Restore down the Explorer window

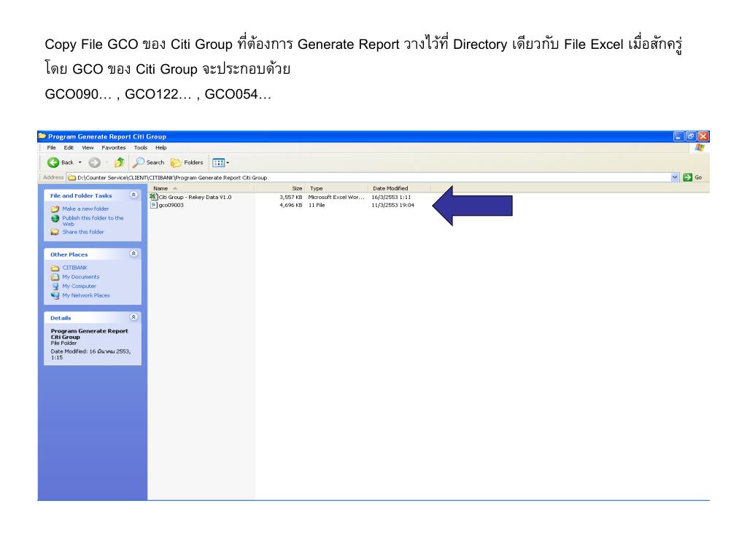point(691,136)
